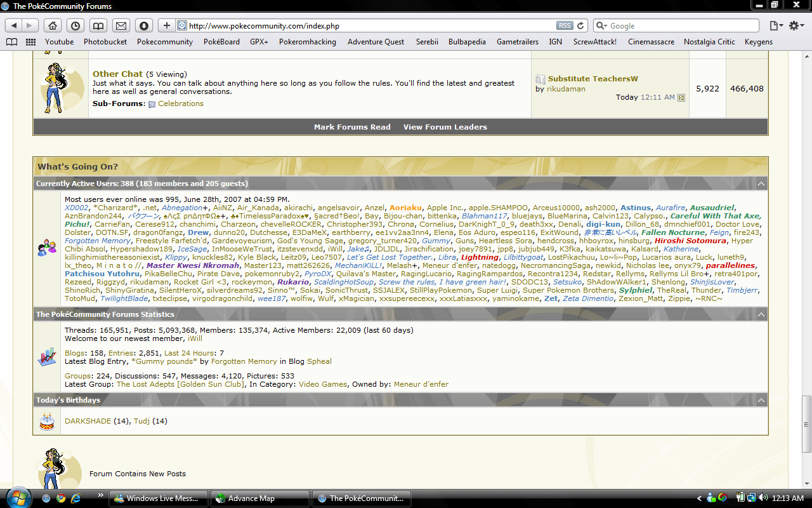
Task: Open the Video Games category link
Action: 323,384
